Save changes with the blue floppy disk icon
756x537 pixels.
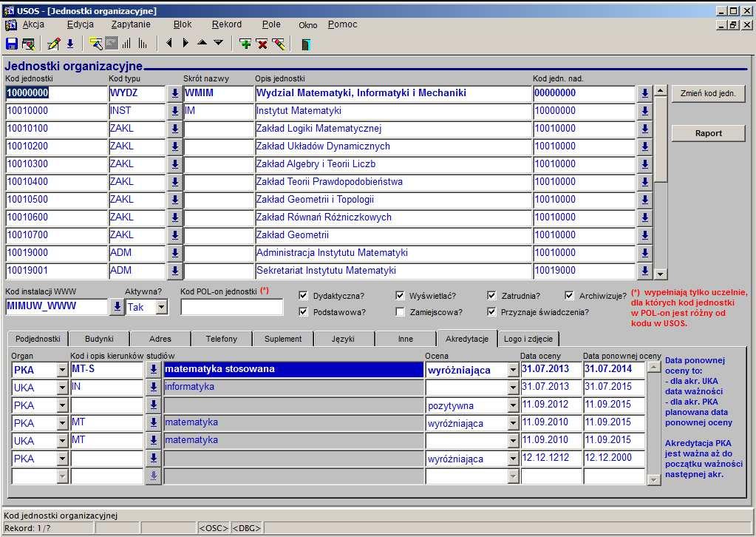[12, 44]
